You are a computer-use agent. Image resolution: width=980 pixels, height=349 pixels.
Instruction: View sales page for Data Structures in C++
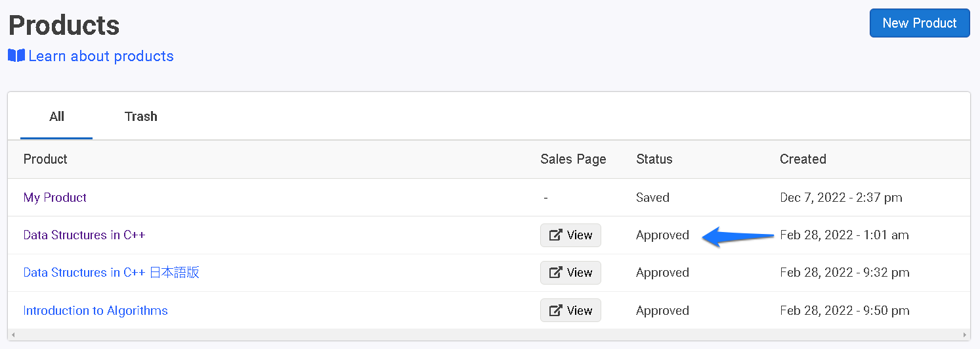(570, 235)
